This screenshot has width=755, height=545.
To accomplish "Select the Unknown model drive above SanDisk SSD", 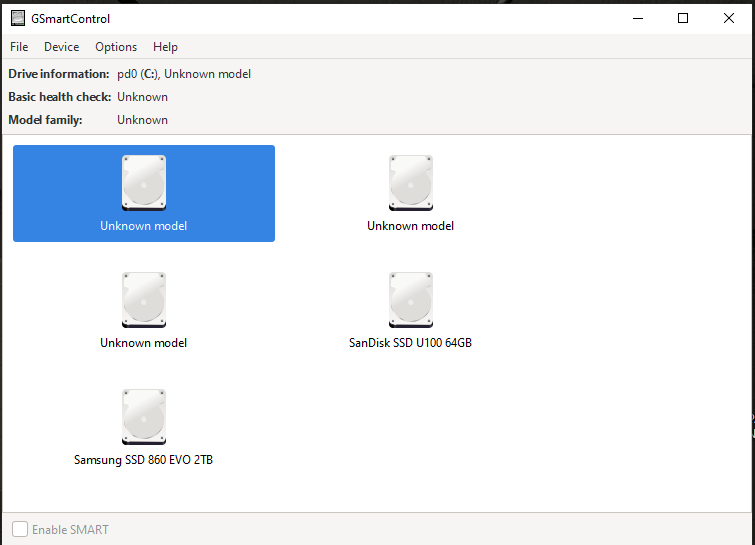I will [x=410, y=194].
